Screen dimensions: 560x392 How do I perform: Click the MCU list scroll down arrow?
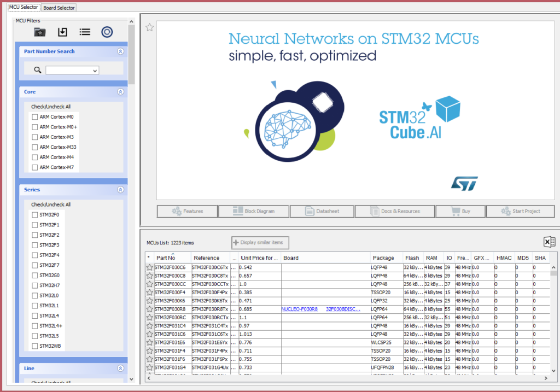[553, 371]
